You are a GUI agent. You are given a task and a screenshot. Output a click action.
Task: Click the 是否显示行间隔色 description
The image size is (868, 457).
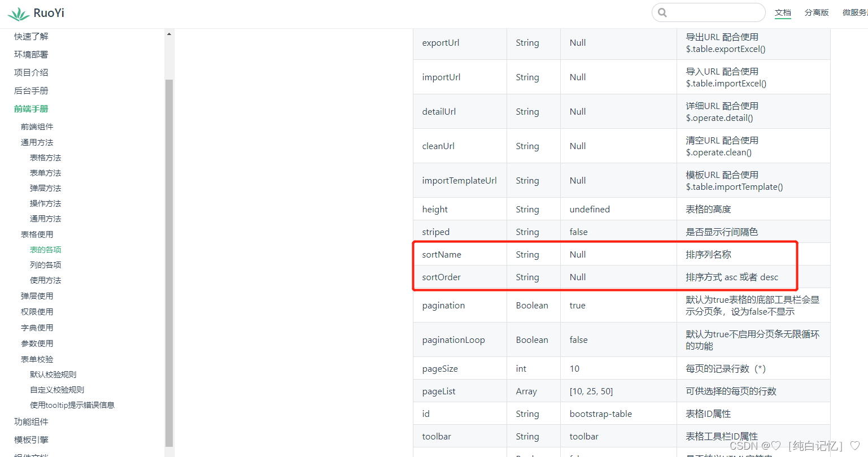(722, 232)
